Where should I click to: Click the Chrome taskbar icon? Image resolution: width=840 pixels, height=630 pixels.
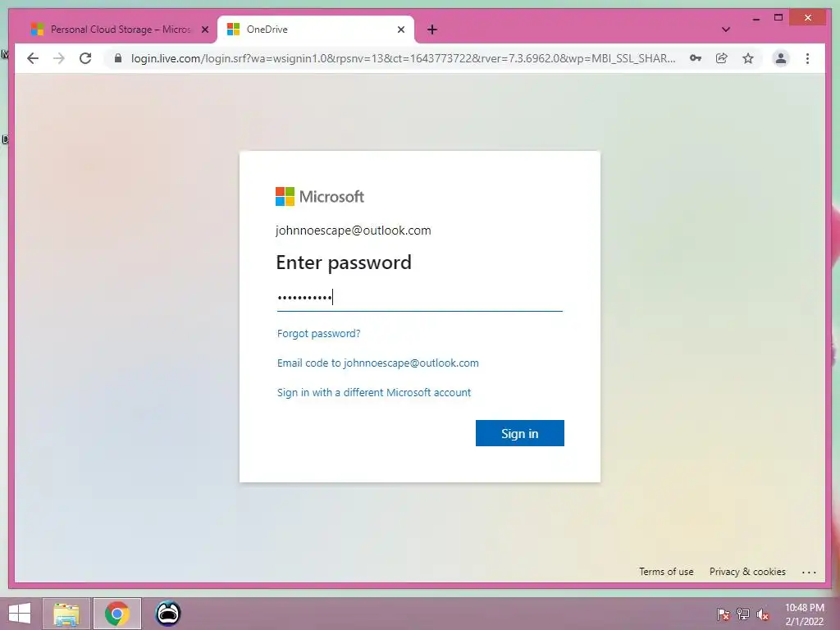point(117,614)
